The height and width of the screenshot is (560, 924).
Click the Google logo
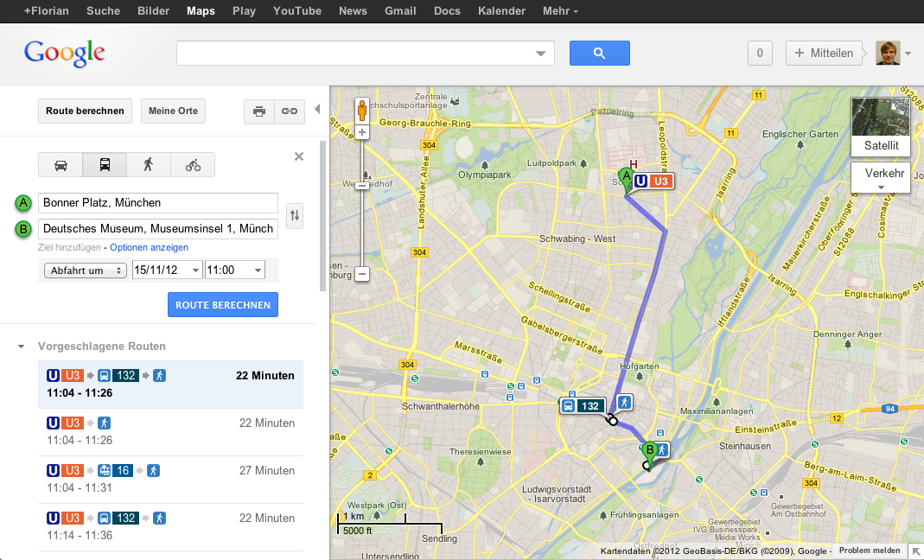65,54
